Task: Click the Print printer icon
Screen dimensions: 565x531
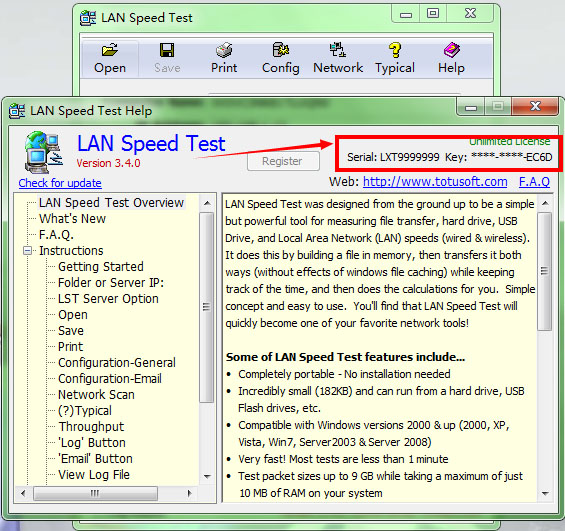Action: 224,50
